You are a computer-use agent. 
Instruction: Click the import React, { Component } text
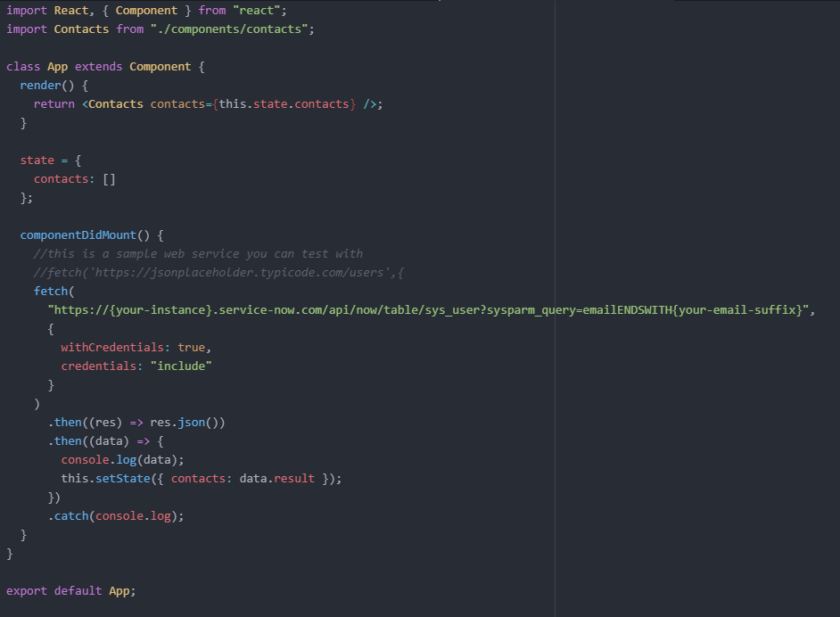tap(99, 10)
